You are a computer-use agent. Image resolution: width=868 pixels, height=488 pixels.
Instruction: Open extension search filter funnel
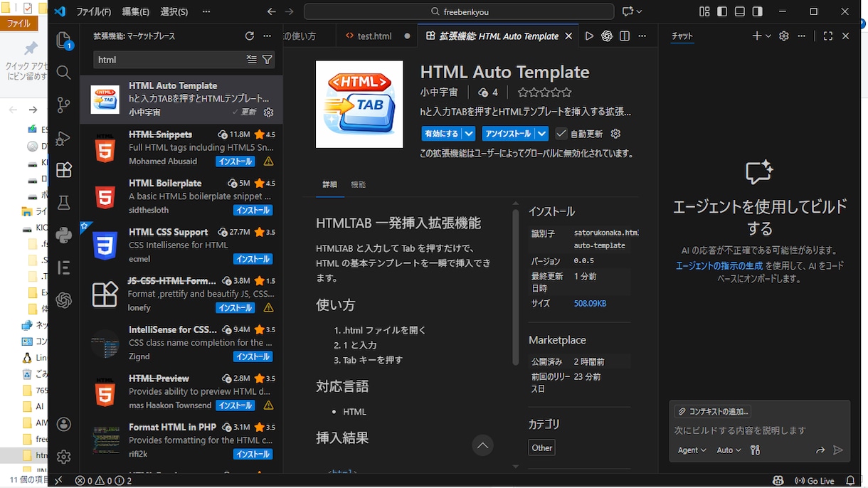(268, 60)
